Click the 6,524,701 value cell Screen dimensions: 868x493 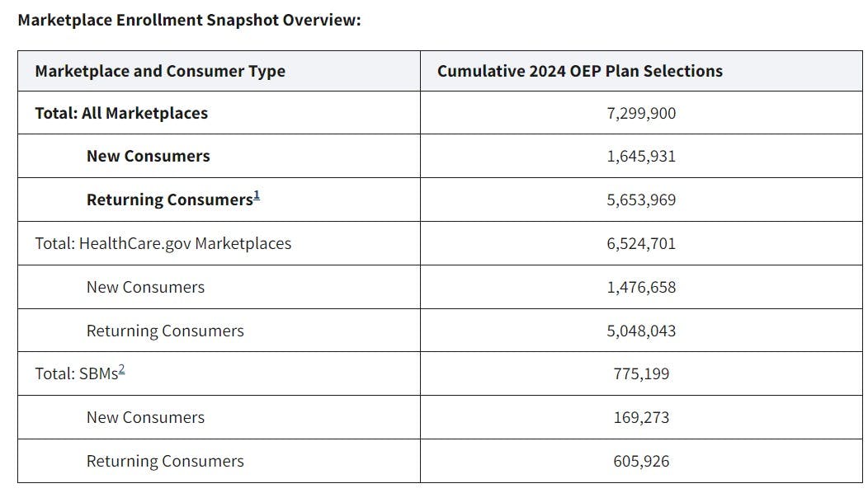[x=641, y=243]
